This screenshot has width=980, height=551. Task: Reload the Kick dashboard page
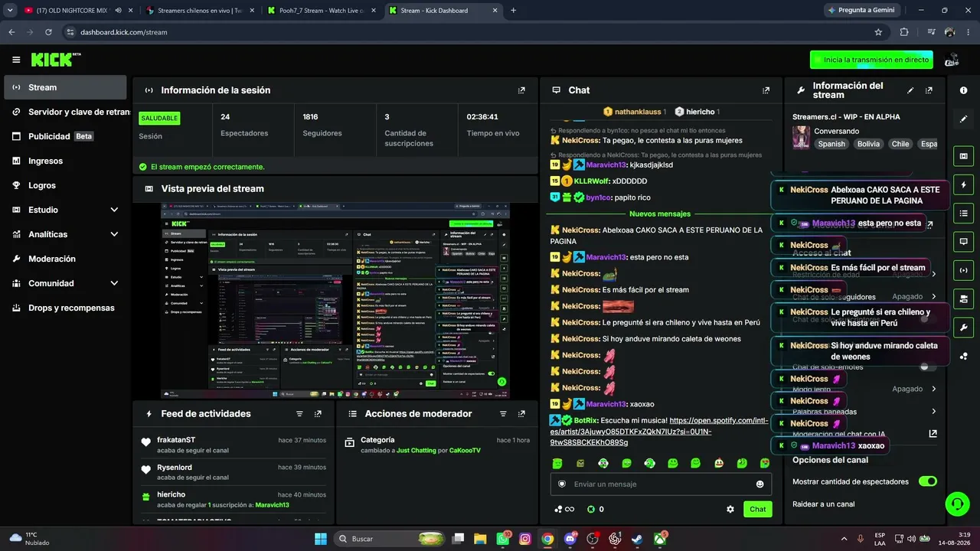coord(48,32)
